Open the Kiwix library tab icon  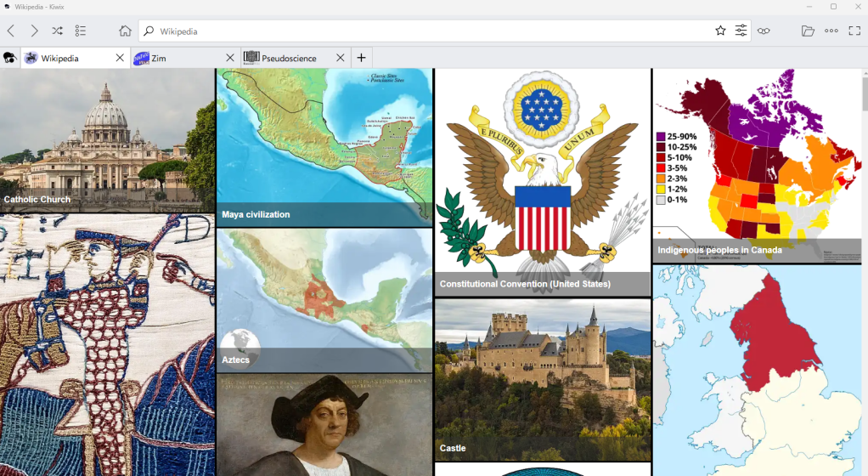click(10, 58)
